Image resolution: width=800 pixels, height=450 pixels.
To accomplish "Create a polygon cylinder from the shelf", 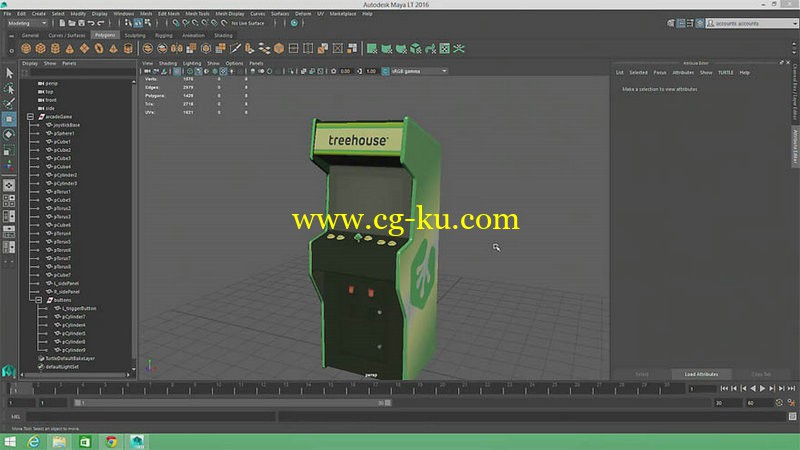I will tap(55, 48).
